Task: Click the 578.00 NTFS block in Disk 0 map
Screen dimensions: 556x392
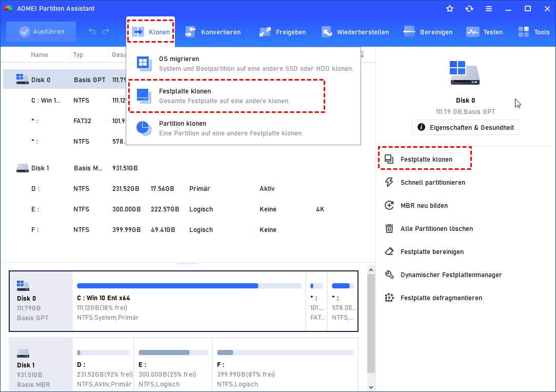Action: (x=343, y=301)
